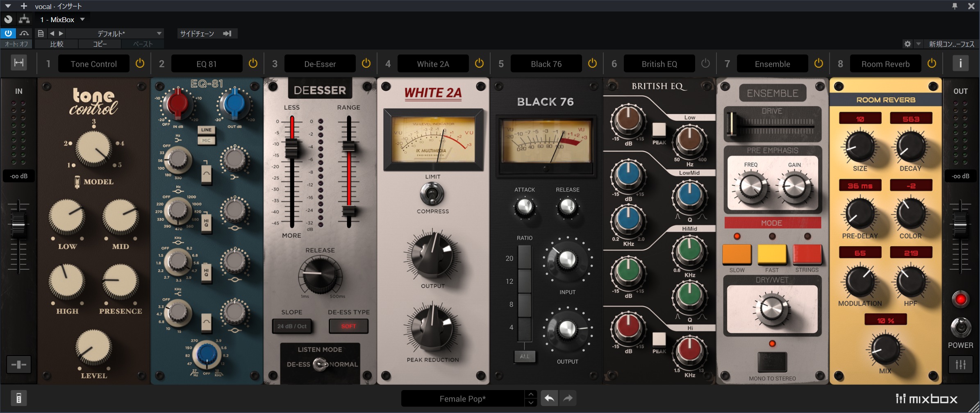Open slot 1 Tone Control selector
Image resolution: width=980 pixels, height=413 pixels.
click(94, 64)
